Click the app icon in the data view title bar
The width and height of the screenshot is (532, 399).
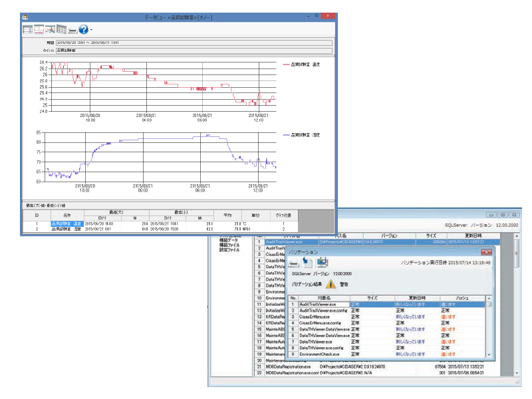point(25,17)
